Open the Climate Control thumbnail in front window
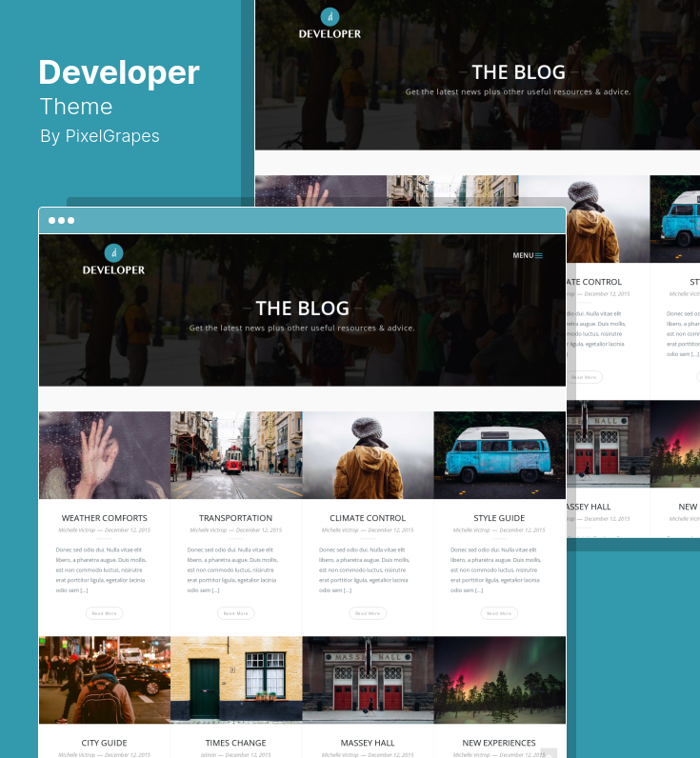The image size is (700, 758). click(368, 455)
